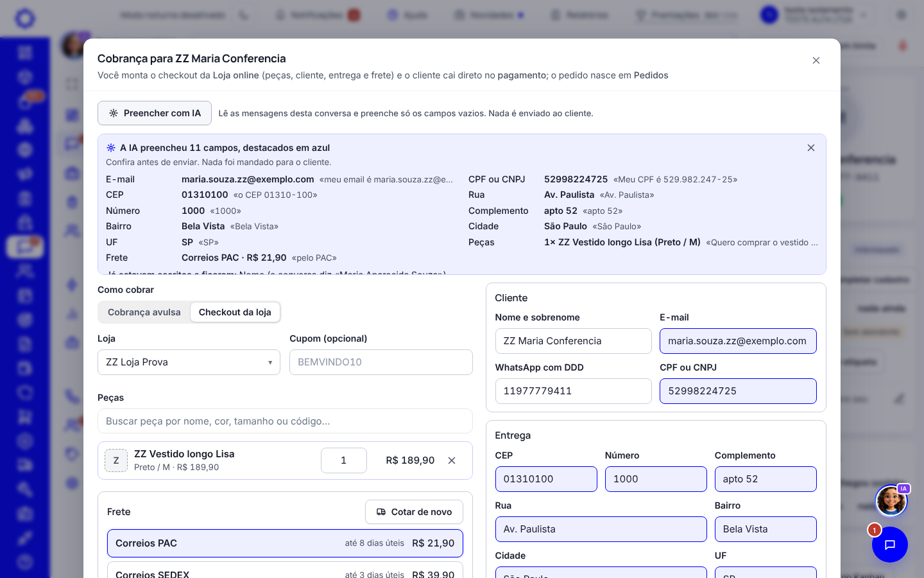Image resolution: width=924 pixels, height=578 pixels.
Task: Click the E-mail field
Action: pos(738,341)
